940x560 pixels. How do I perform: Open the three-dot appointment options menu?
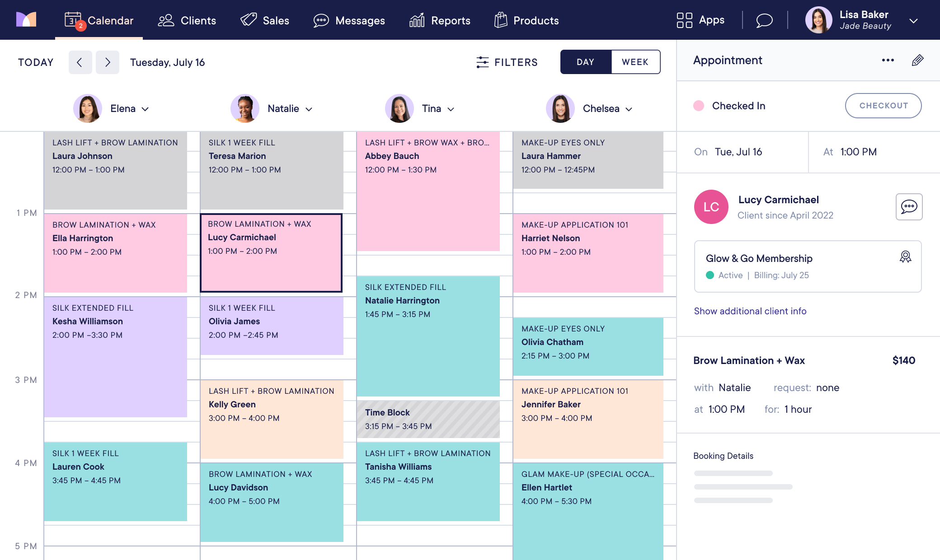(x=888, y=60)
